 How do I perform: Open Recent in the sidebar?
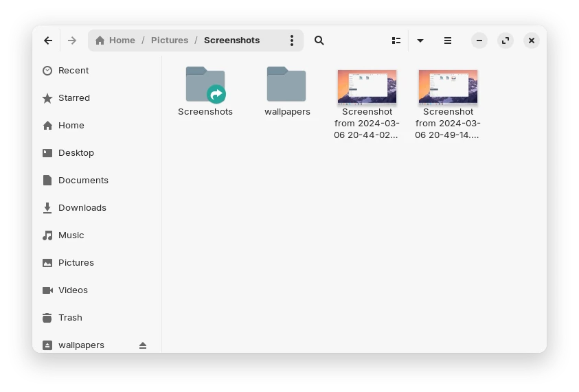pyautogui.click(x=97, y=71)
